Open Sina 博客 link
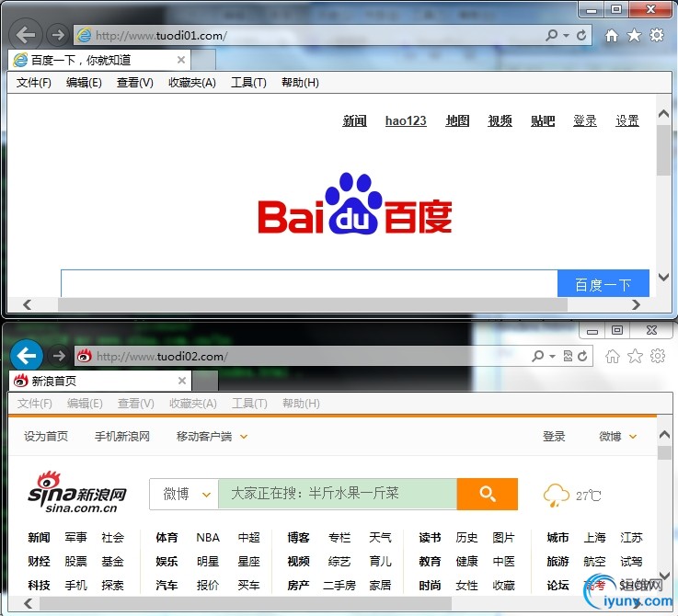678x616 pixels. pyautogui.click(x=298, y=538)
